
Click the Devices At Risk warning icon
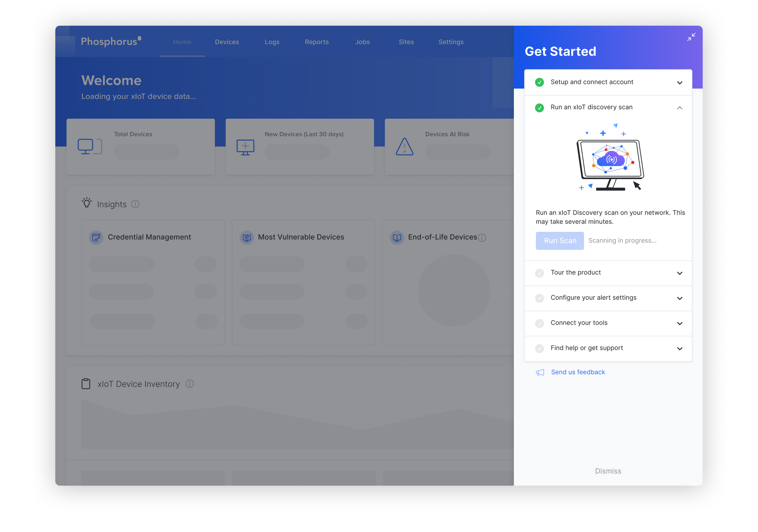pyautogui.click(x=404, y=147)
